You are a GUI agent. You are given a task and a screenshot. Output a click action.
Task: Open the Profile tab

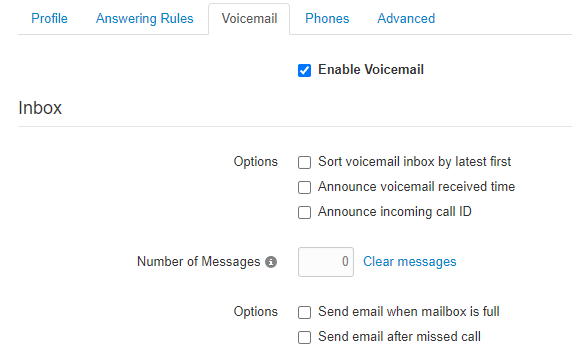(49, 19)
